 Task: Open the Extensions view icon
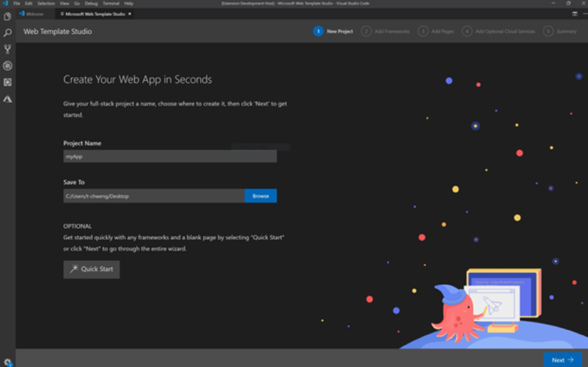[7, 82]
